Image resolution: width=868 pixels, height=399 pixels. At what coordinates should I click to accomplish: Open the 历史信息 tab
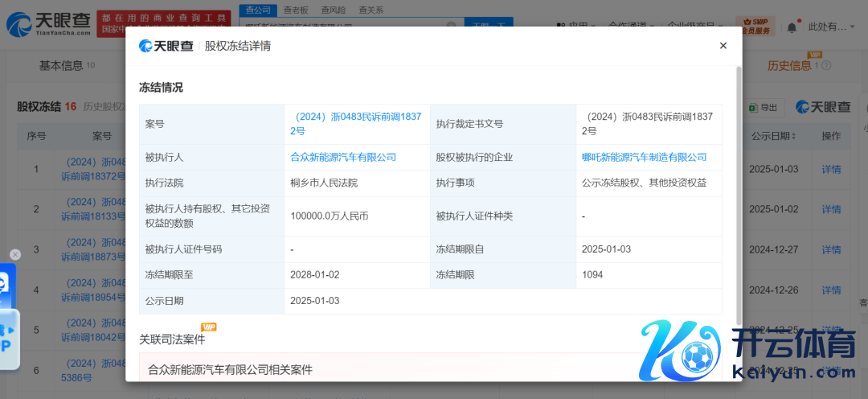[789, 65]
